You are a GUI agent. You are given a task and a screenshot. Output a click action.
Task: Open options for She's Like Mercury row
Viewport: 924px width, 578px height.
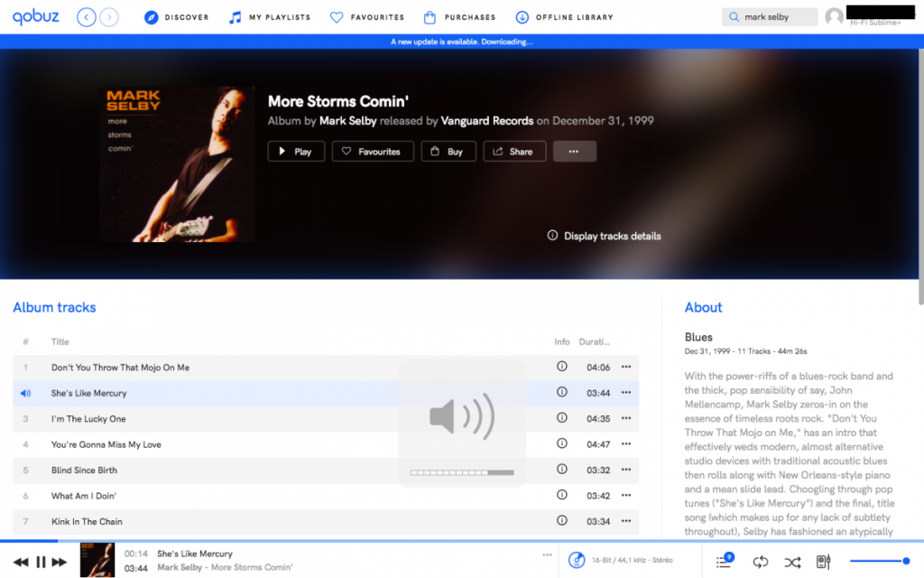click(626, 393)
